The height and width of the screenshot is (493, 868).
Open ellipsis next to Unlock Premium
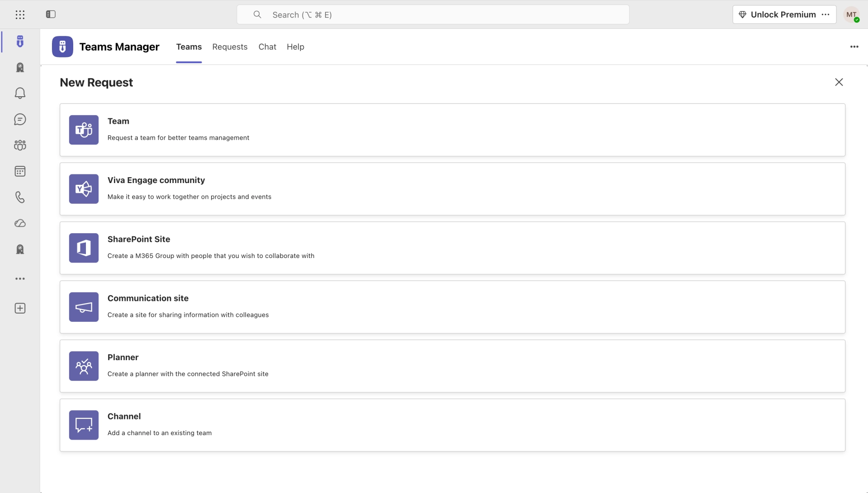[826, 14]
